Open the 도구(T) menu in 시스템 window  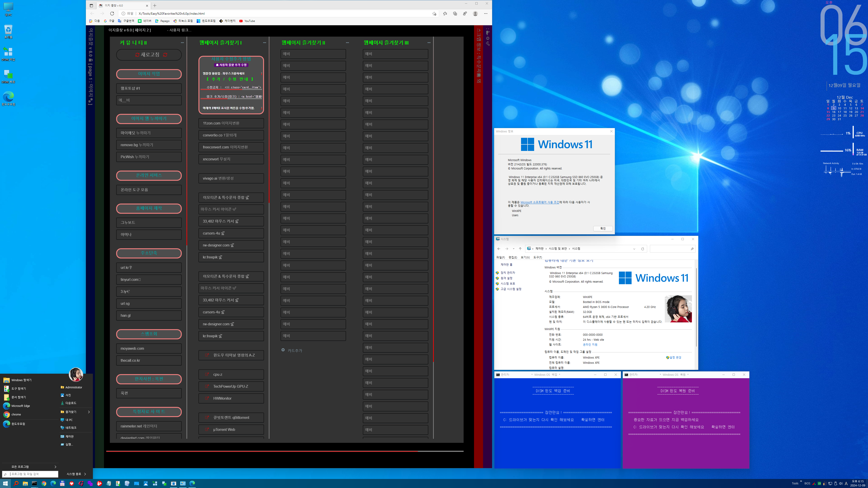point(538,257)
